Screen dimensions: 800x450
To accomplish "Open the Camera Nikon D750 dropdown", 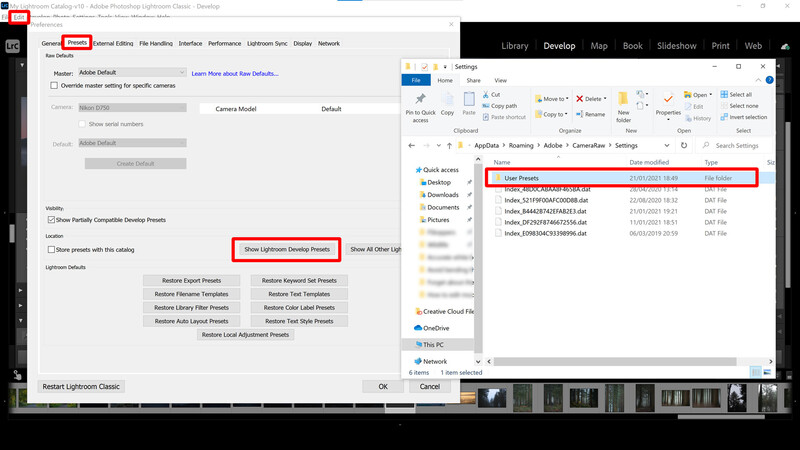I will [132, 108].
